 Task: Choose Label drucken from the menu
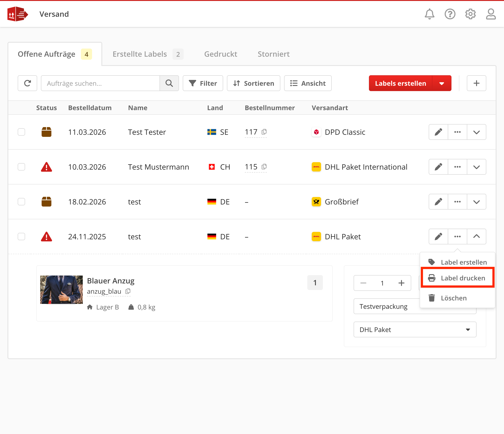(x=457, y=278)
